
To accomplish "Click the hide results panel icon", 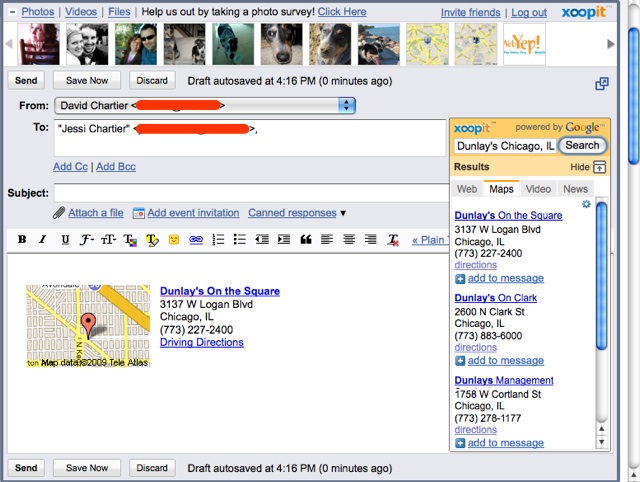I will pyautogui.click(x=599, y=167).
